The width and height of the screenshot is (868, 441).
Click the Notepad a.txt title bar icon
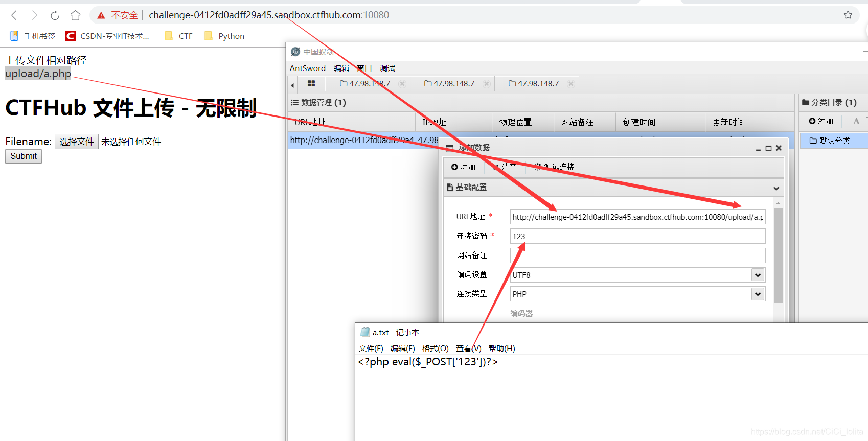point(365,332)
